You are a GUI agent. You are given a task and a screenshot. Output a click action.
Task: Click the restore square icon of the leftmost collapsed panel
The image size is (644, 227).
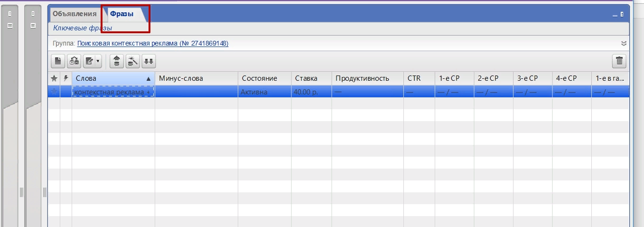pos(10,26)
